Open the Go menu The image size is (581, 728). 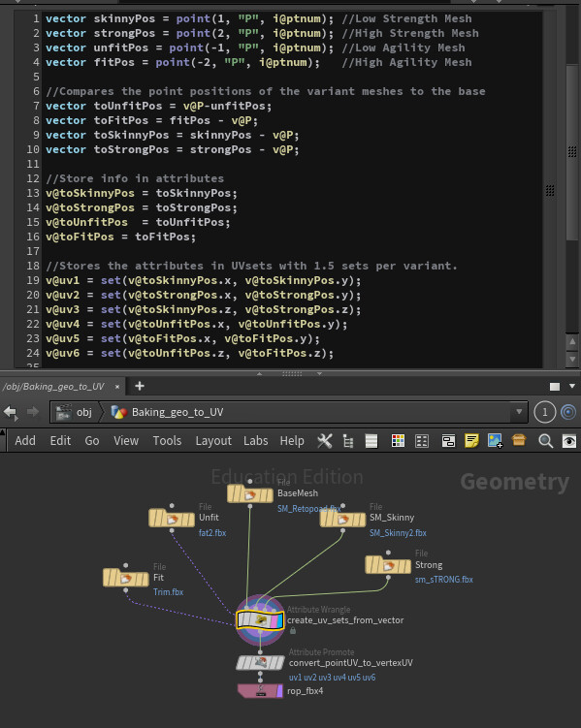click(92, 441)
